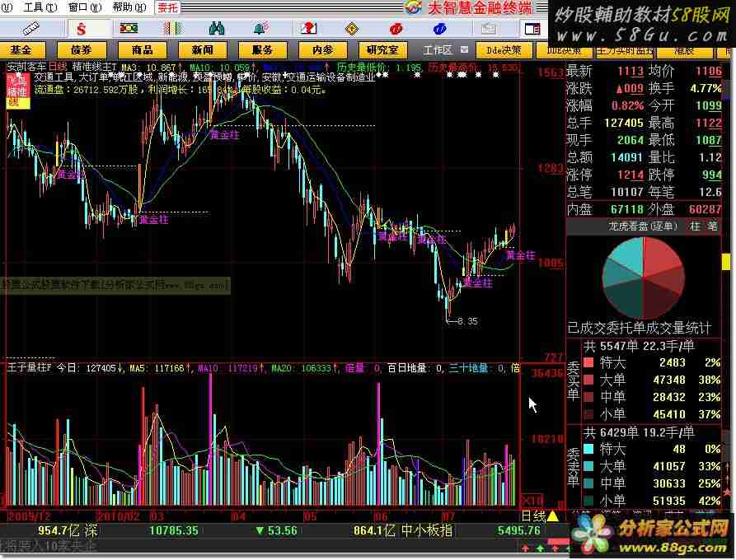Screen dimensions: 736x560
Task: Switch to the 内参 tab
Action: [x=323, y=49]
